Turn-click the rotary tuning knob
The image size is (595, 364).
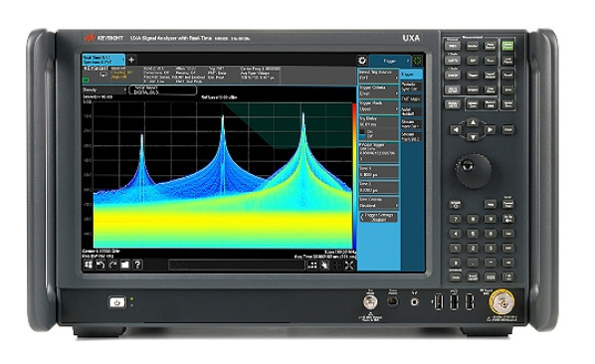(473, 170)
